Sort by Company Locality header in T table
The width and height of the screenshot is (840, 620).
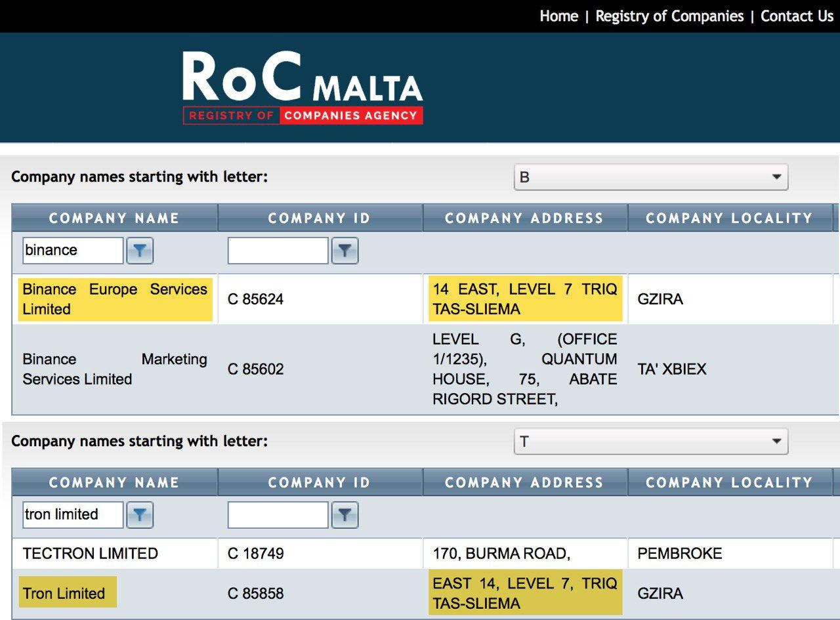[729, 482]
